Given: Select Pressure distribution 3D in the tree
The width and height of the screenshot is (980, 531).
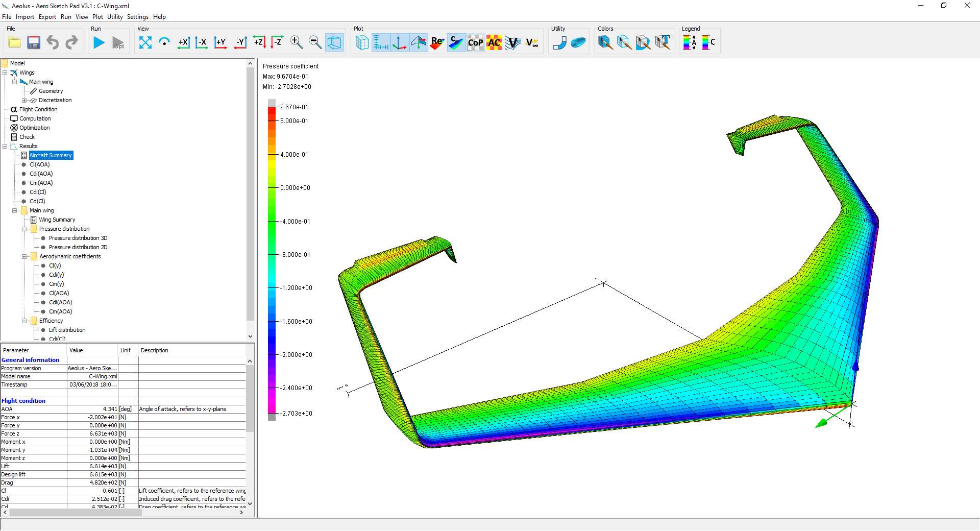Looking at the screenshot, I should click(78, 238).
